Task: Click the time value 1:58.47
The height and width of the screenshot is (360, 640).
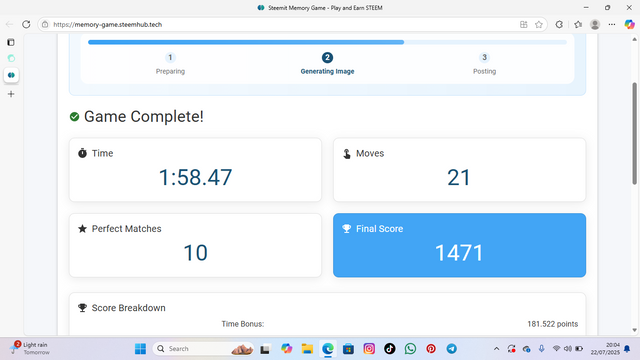Action: (195, 177)
